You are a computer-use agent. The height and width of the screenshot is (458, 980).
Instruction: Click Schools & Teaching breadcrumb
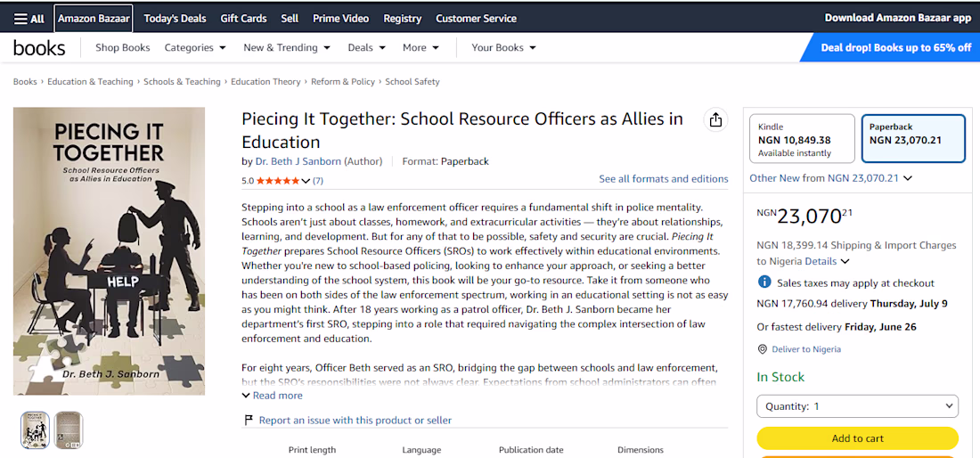click(x=182, y=82)
